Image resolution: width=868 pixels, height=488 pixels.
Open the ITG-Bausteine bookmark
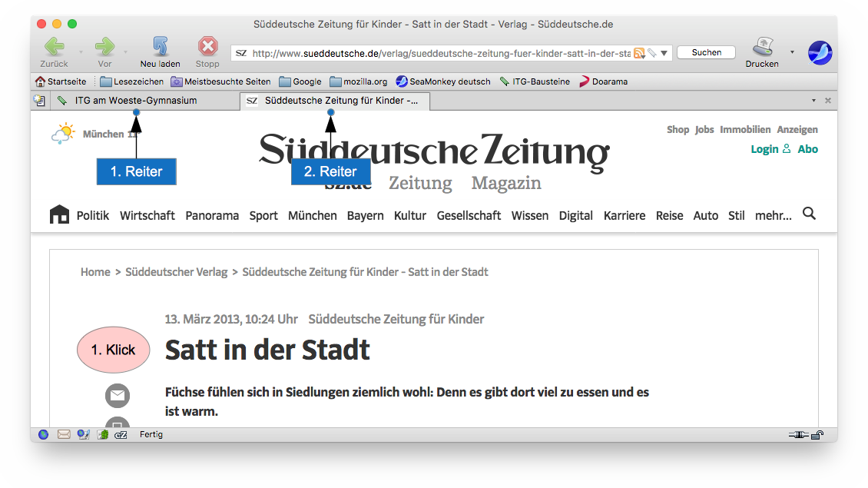(535, 81)
